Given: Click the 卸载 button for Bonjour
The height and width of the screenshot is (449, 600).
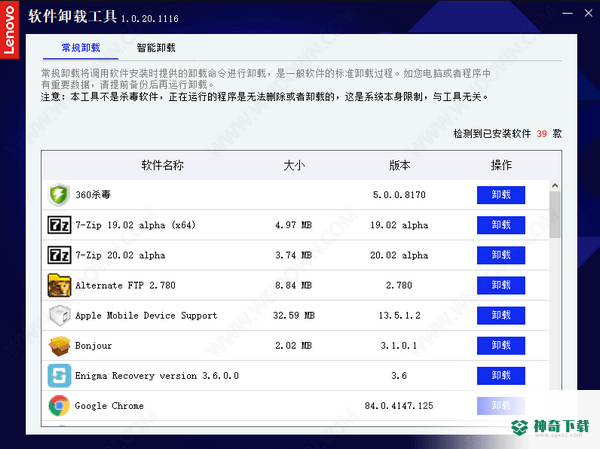Looking at the screenshot, I should point(501,346).
